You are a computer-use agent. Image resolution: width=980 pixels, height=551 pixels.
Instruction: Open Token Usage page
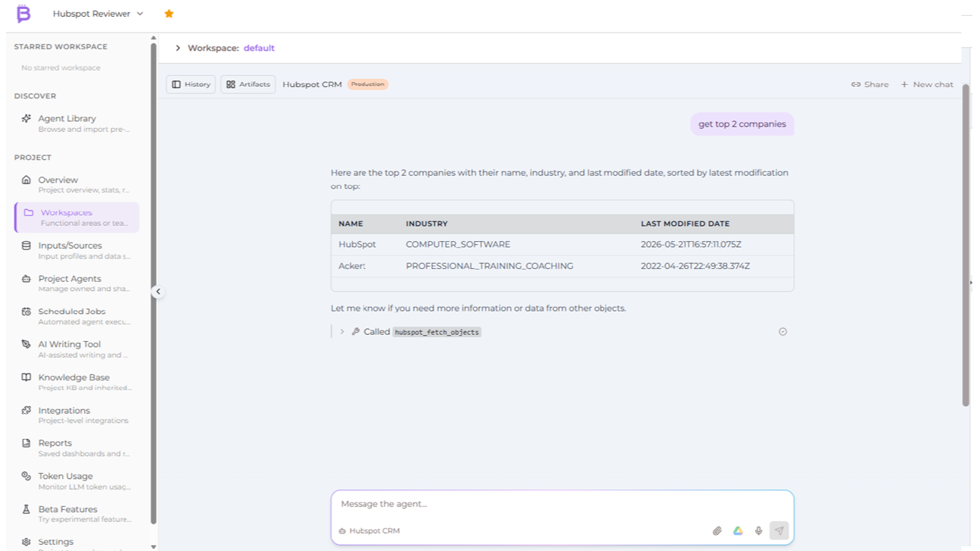(x=76, y=481)
